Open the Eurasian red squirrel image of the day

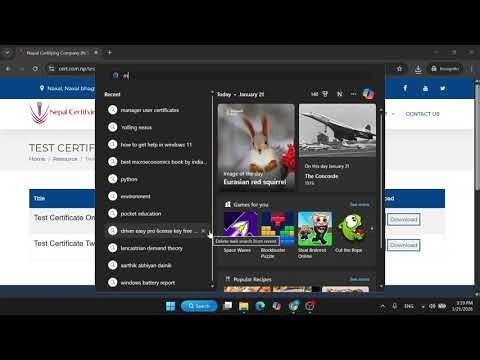click(256, 147)
